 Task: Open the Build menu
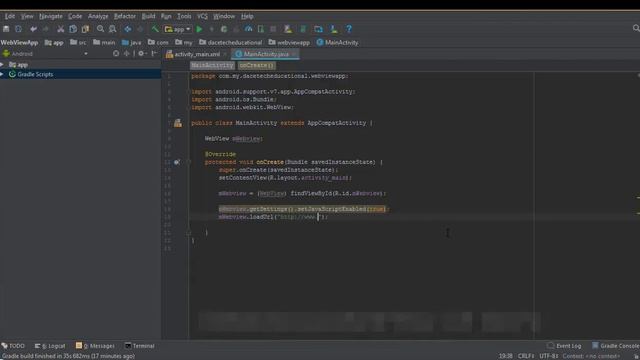click(148, 16)
